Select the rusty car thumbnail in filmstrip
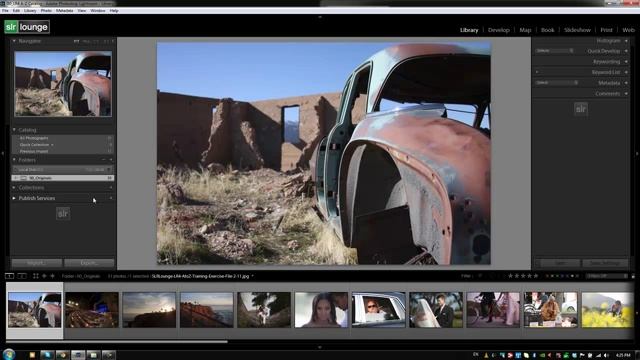Image resolution: width=640 pixels, height=360 pixels. tap(35, 310)
